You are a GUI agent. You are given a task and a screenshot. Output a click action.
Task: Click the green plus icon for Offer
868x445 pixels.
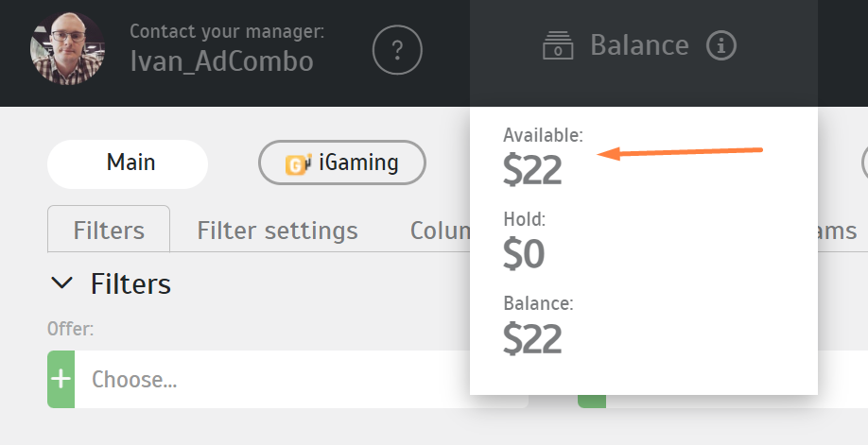click(61, 379)
